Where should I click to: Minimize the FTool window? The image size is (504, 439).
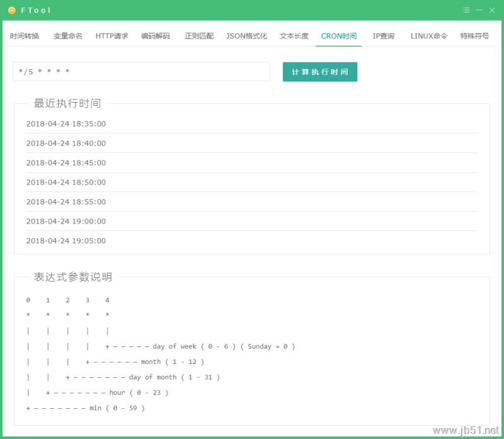(x=479, y=10)
